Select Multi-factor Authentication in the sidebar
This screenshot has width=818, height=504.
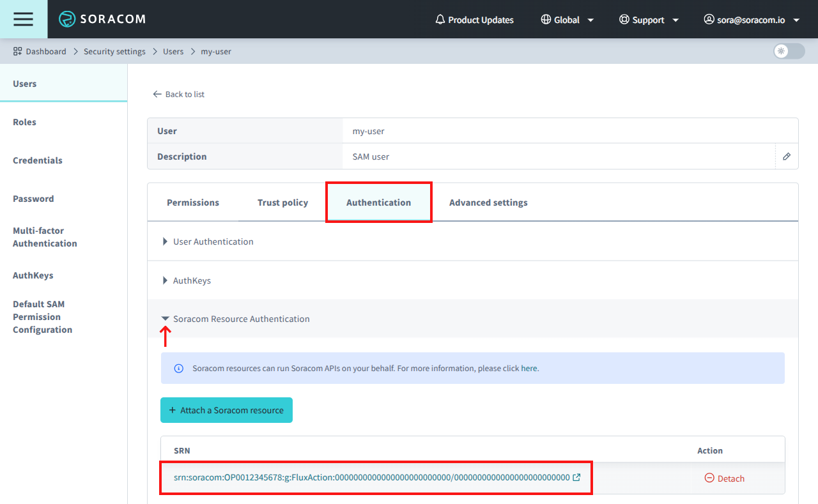click(45, 237)
